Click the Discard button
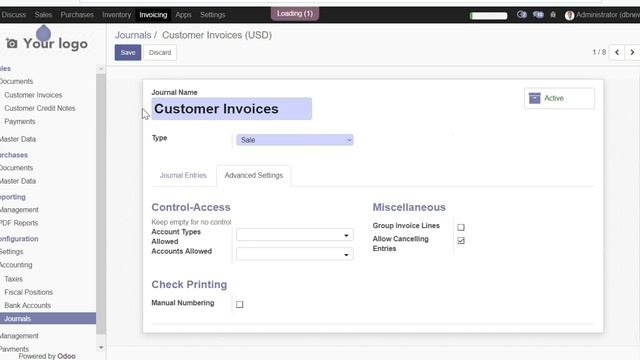Image resolution: width=640 pixels, height=360 pixels. [160, 53]
